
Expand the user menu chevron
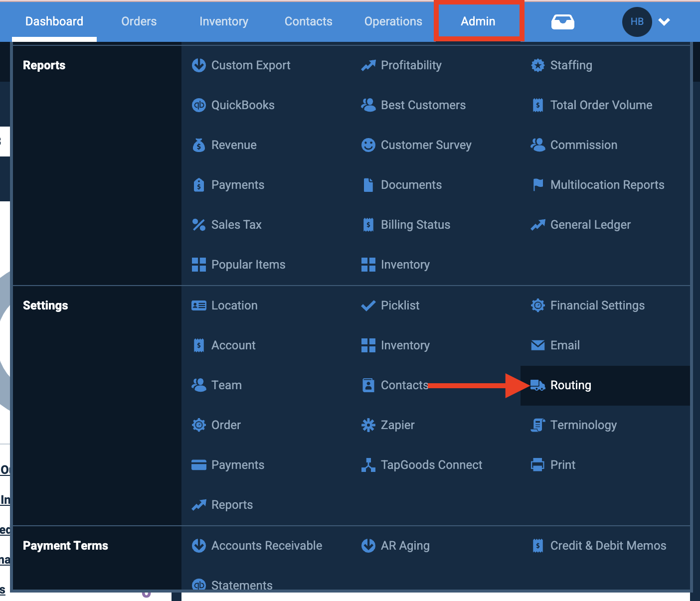coord(664,21)
